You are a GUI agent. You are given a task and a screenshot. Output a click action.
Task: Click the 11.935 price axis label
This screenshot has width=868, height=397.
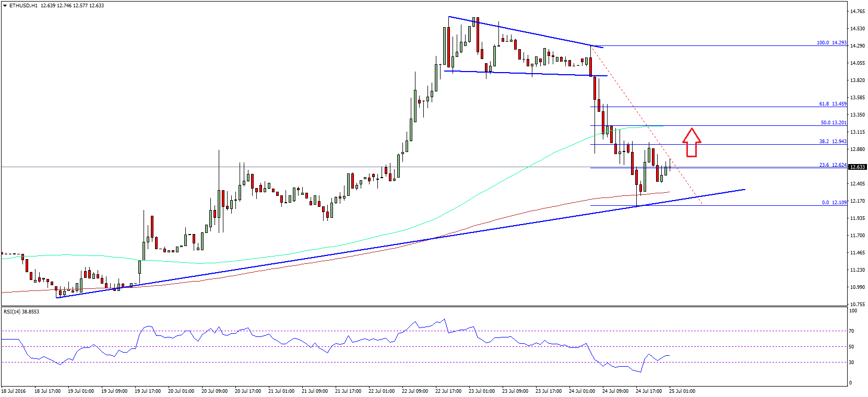point(857,218)
